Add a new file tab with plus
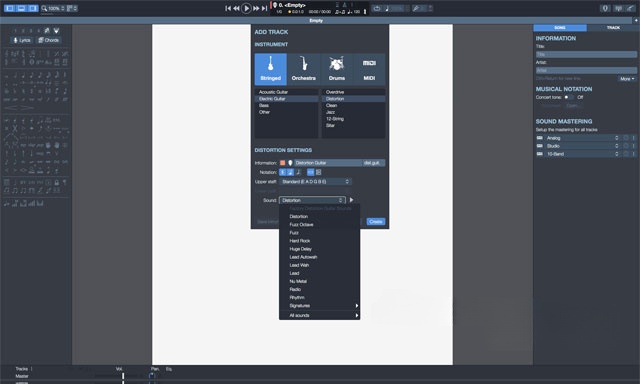The height and width of the screenshot is (384, 640). tap(636, 20)
